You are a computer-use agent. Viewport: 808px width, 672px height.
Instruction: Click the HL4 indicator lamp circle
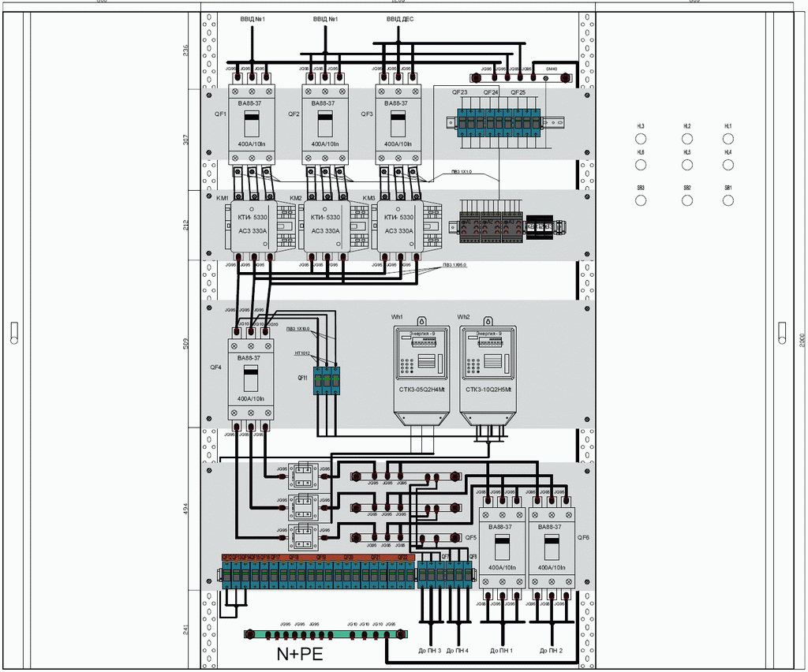pyautogui.click(x=728, y=165)
